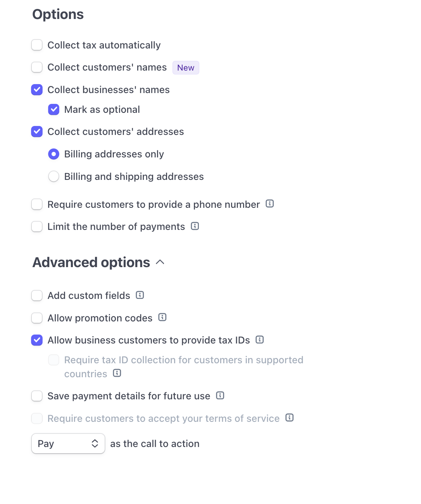Tick Save payment details for future use
Image resolution: width=421 pixels, height=504 pixels.
(37, 396)
